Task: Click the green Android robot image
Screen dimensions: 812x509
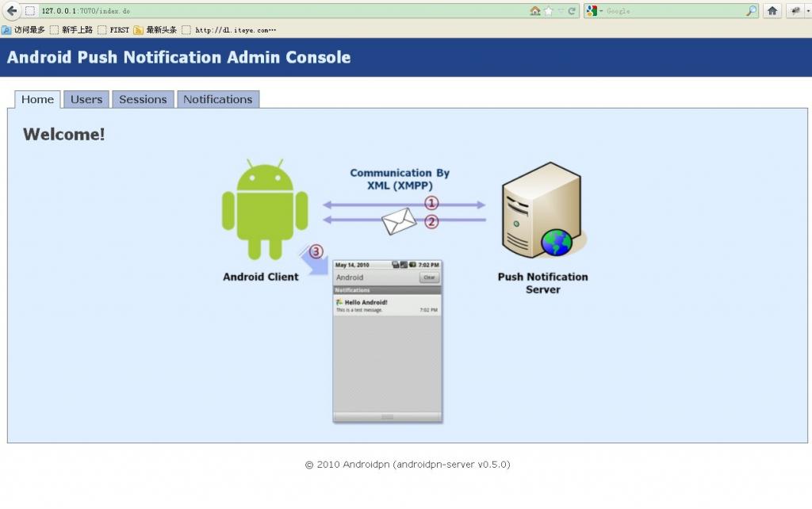Action: tap(264, 212)
